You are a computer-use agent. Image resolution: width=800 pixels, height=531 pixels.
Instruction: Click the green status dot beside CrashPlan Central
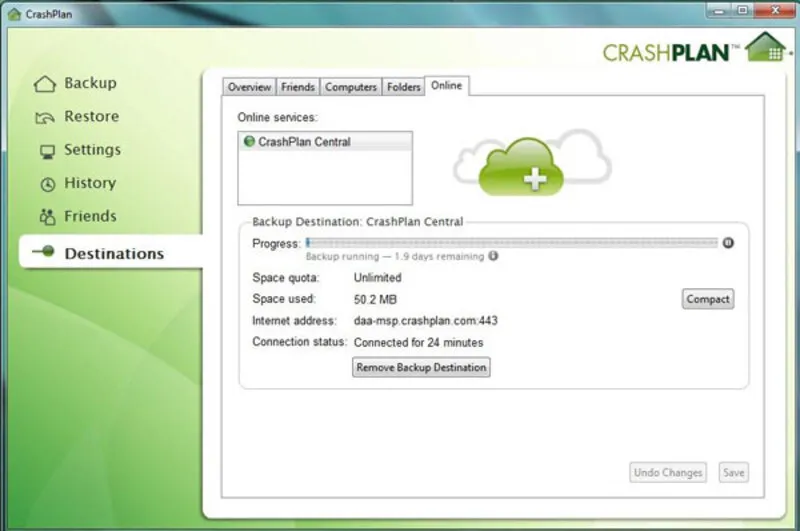pyautogui.click(x=249, y=141)
